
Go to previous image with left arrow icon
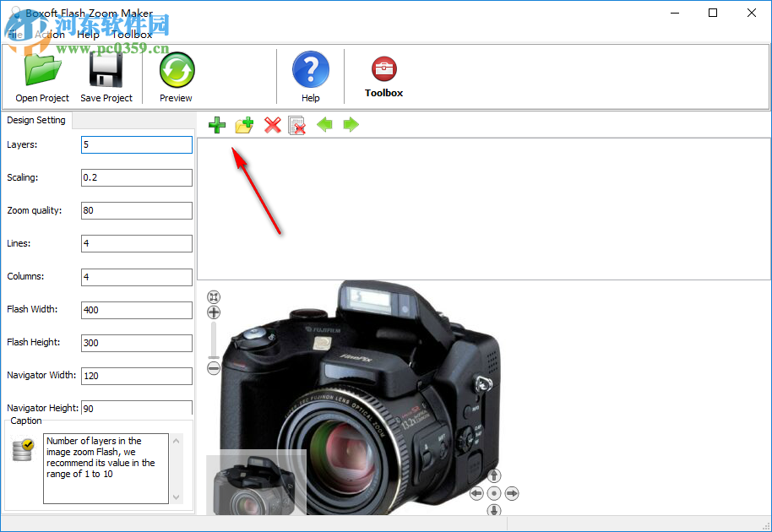325,124
